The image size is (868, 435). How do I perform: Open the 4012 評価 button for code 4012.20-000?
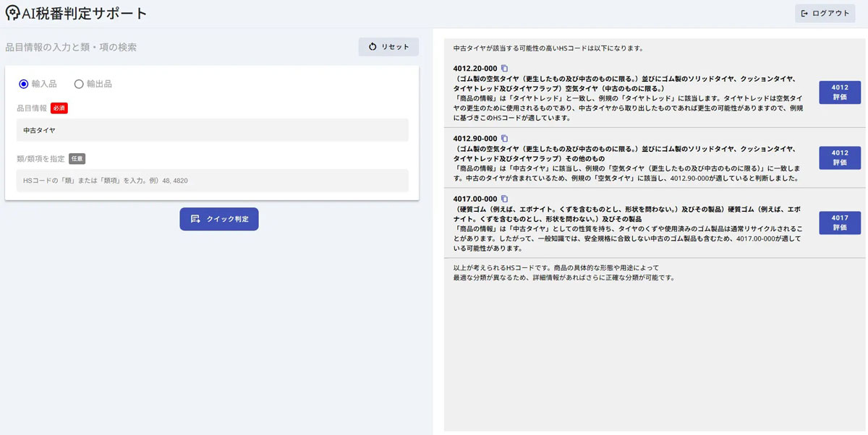pyautogui.click(x=839, y=92)
